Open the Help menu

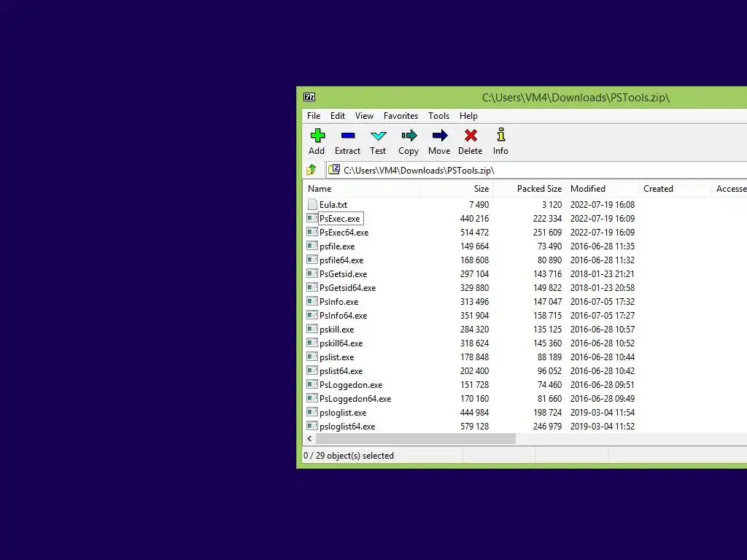tap(468, 116)
